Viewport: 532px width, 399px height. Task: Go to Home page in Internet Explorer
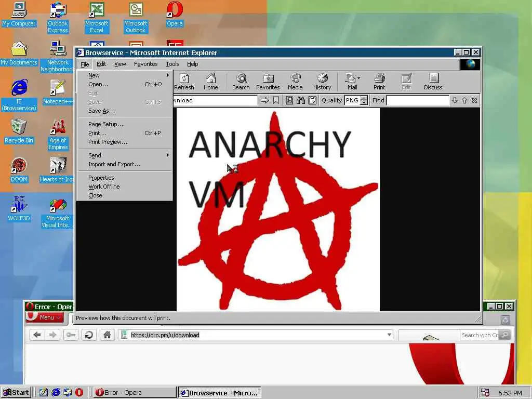(x=211, y=82)
